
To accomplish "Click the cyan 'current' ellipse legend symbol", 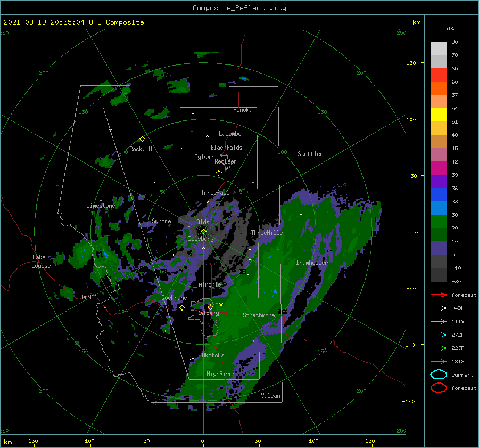I will [x=439, y=374].
